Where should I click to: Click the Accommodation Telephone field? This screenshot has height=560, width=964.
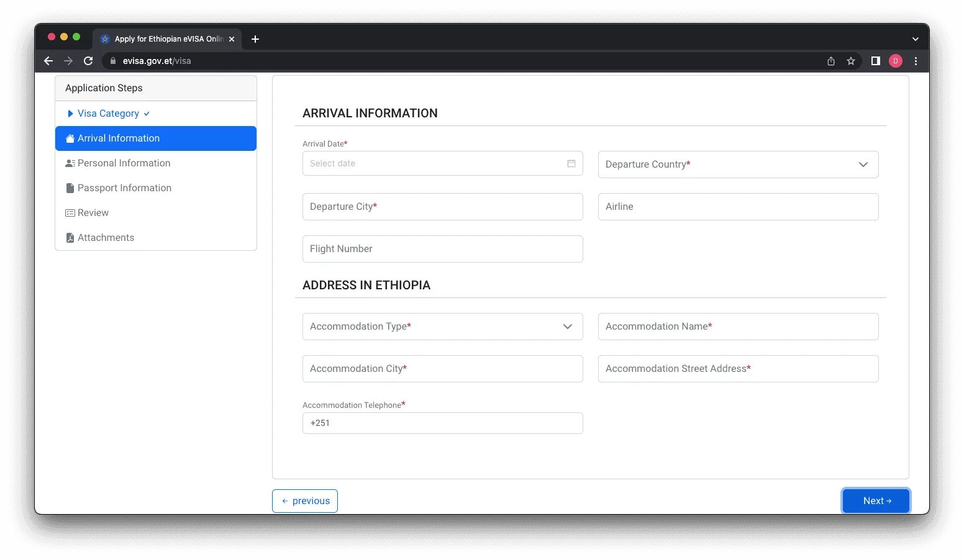[x=442, y=423]
